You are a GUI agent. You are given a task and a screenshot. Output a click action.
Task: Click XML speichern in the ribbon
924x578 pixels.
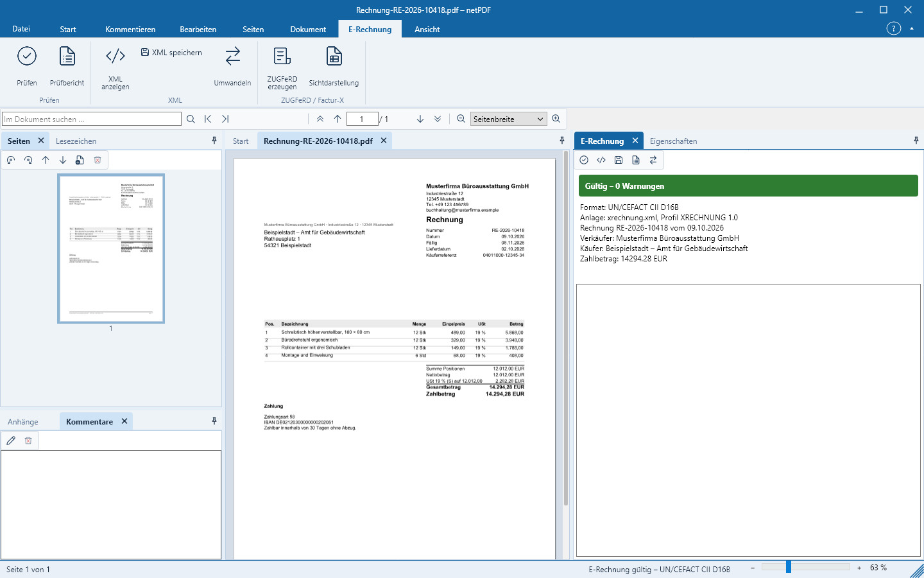coord(171,53)
